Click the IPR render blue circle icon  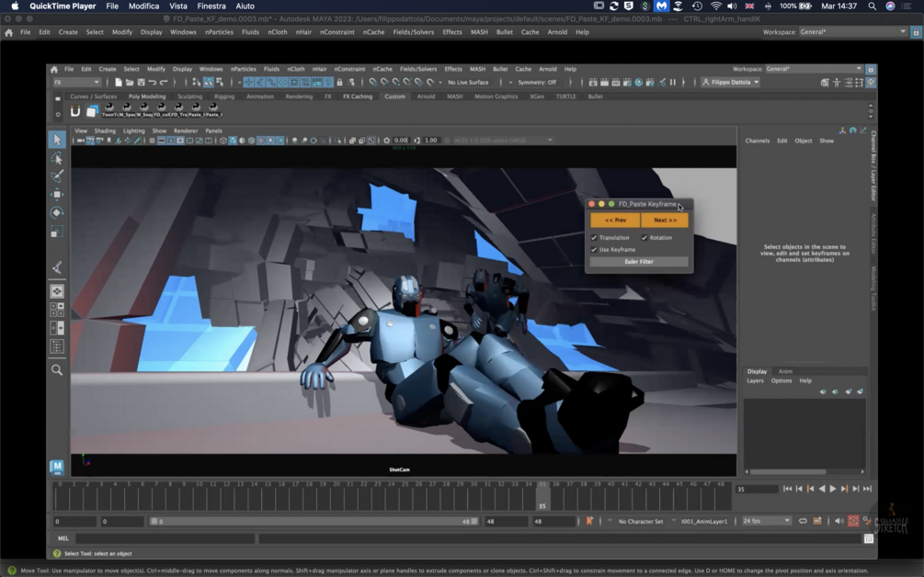coord(638,83)
